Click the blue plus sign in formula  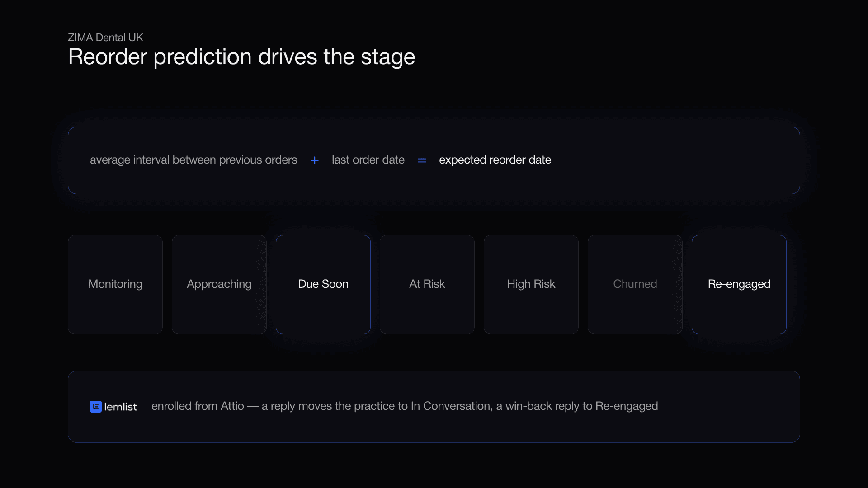click(315, 160)
